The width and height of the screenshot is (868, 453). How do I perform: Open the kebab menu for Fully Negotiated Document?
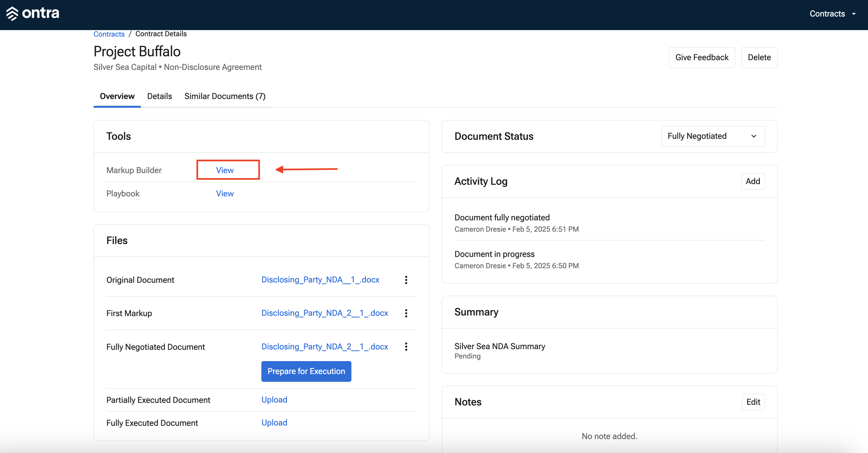406,347
